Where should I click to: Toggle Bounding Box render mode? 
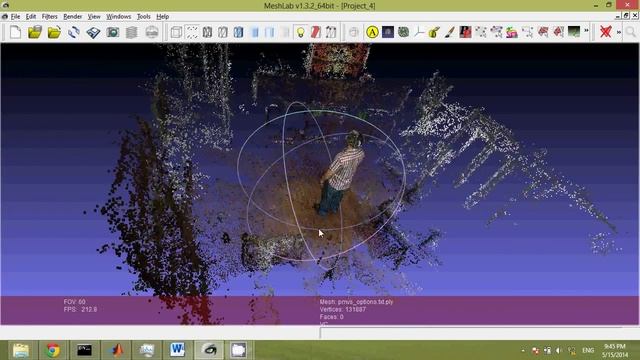[176, 32]
